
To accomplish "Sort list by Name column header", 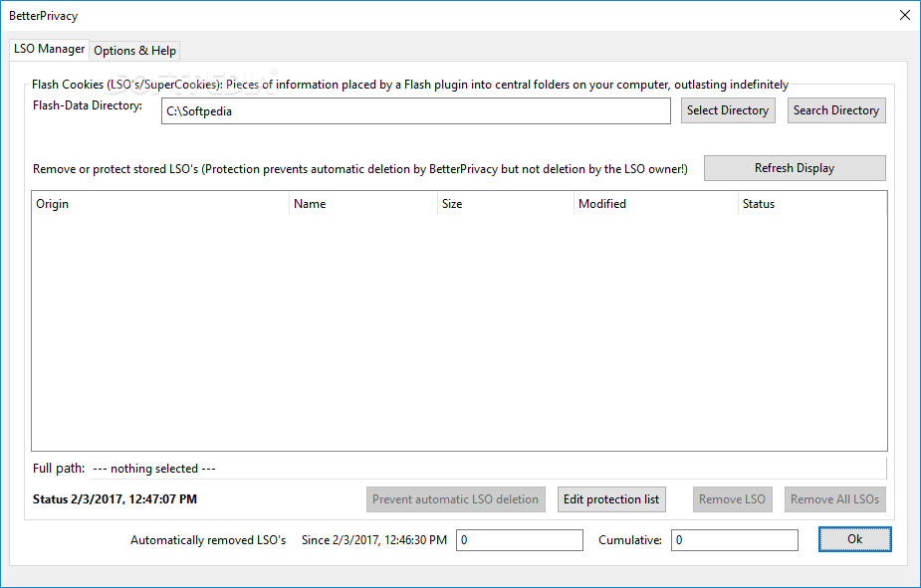I will 363,204.
